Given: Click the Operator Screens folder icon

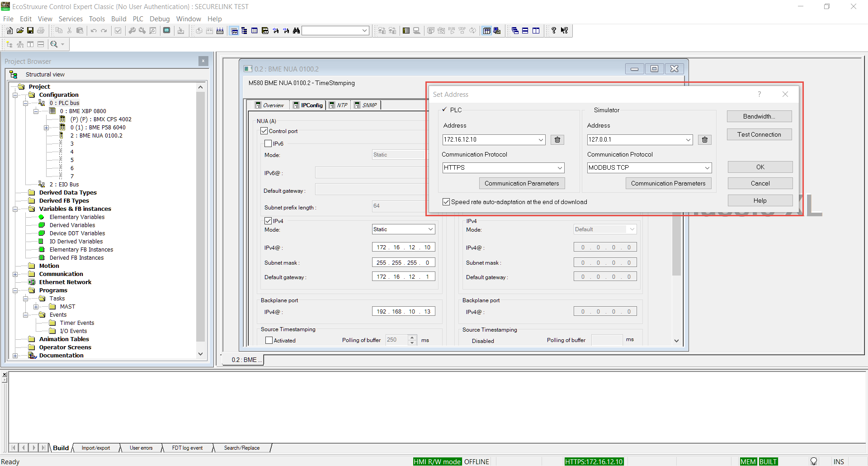Looking at the screenshot, I should click(x=32, y=347).
